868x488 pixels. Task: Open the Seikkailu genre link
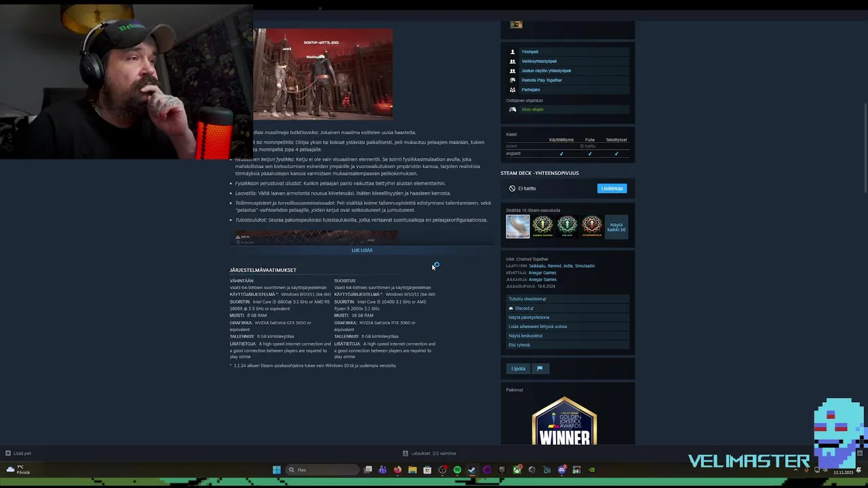[x=537, y=266]
